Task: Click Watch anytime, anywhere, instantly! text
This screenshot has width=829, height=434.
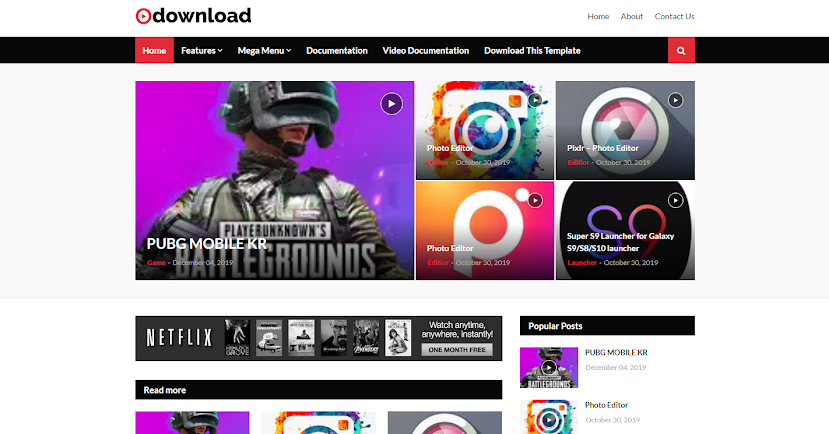Action: (x=457, y=330)
